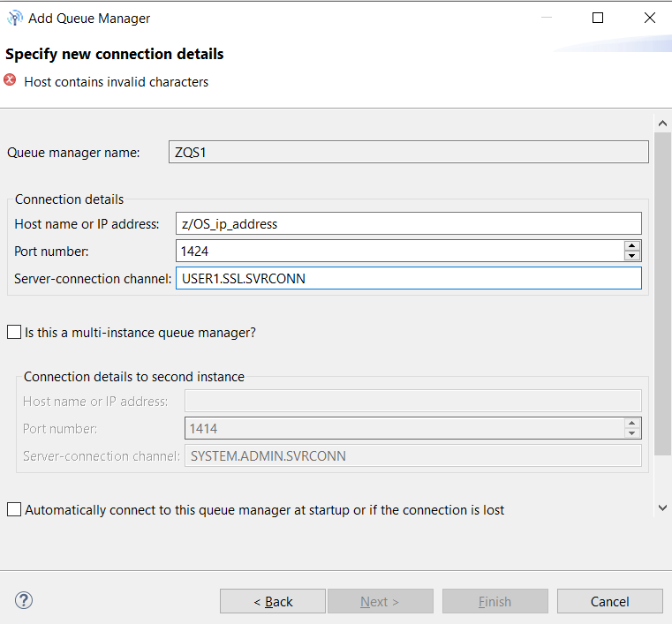Cancel the Add Queue Manager dialog

pyautogui.click(x=610, y=601)
